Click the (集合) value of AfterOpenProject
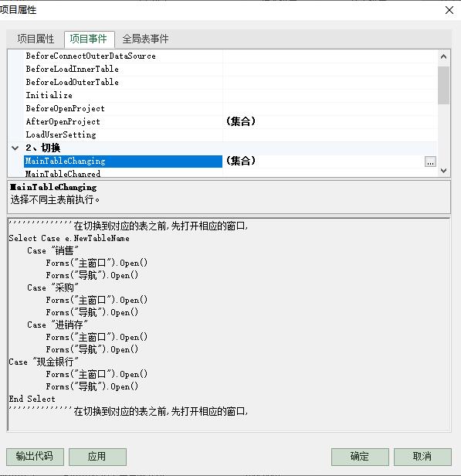The height and width of the screenshot is (476, 461). [241, 122]
